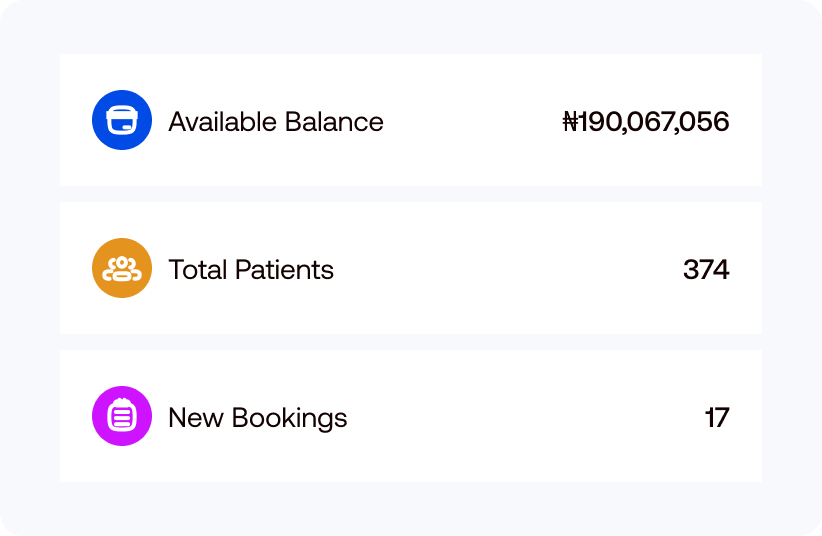Image resolution: width=822 pixels, height=536 pixels.
Task: Click the word Balance in first card
Action: (x=334, y=122)
